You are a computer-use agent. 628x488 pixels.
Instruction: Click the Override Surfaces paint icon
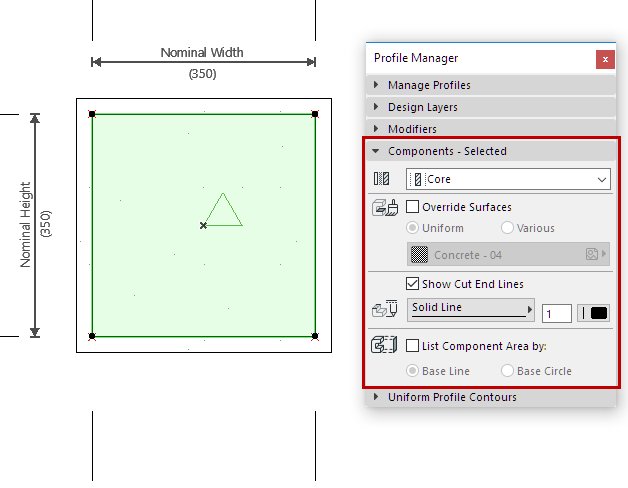[385, 208]
